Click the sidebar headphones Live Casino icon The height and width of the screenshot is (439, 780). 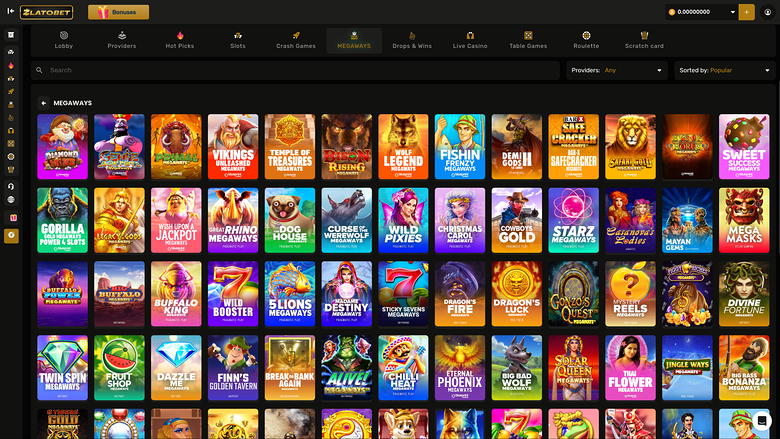point(11,130)
